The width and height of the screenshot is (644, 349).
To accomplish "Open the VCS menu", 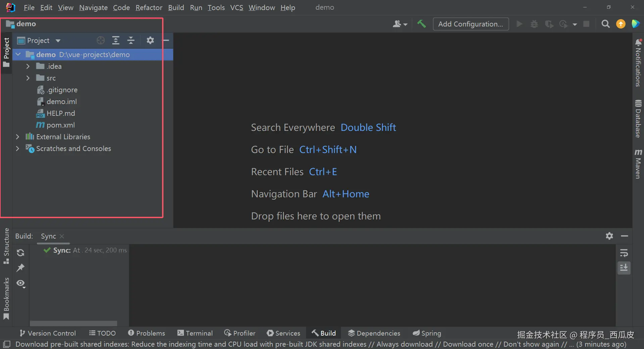I will [237, 7].
